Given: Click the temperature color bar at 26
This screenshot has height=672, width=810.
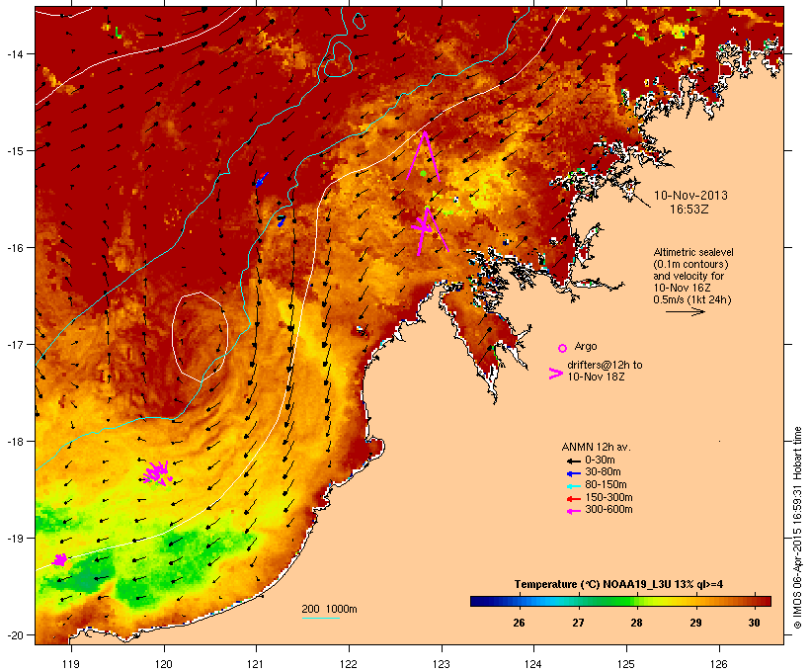Looking at the screenshot, I should tap(519, 601).
